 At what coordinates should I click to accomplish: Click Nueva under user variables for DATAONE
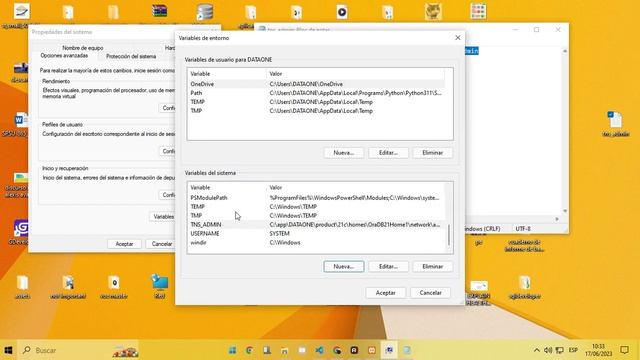pyautogui.click(x=343, y=153)
